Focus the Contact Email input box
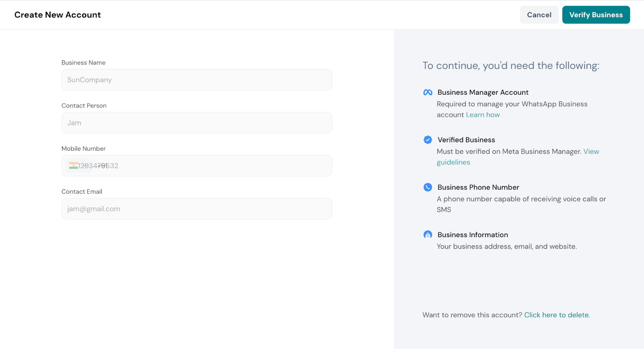This screenshot has width=644, height=349. pos(196,209)
